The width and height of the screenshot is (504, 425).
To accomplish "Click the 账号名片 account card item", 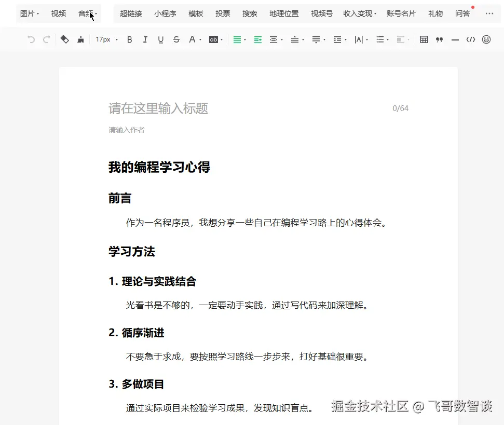I will 401,13.
